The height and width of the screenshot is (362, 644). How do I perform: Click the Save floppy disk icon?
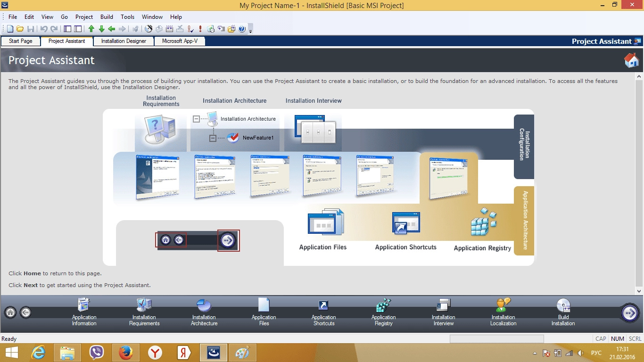pos(30,29)
